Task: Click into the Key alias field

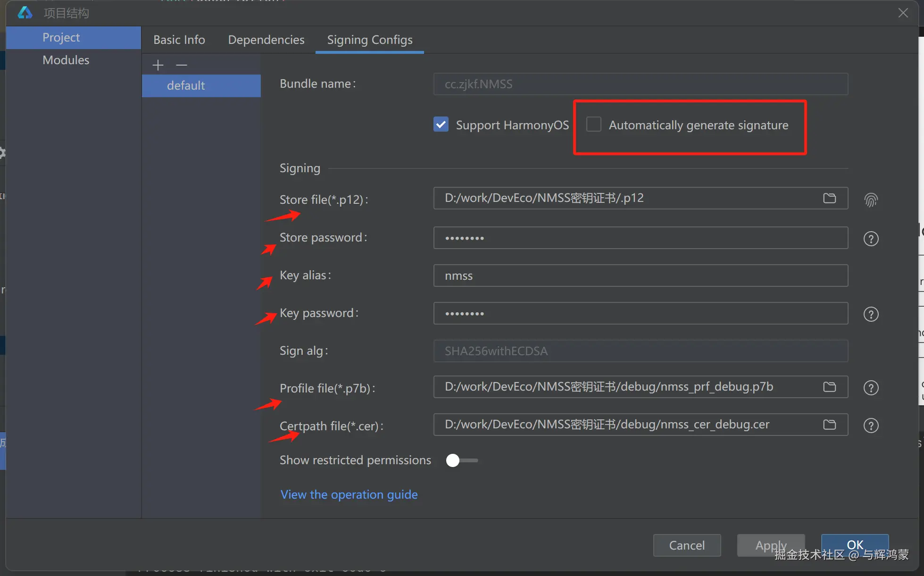Action: pyautogui.click(x=640, y=275)
